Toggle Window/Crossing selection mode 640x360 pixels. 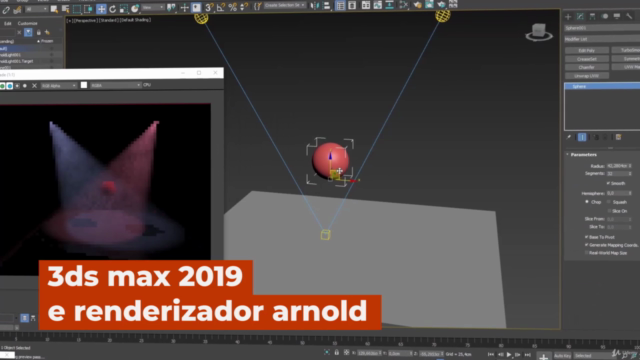click(88, 9)
